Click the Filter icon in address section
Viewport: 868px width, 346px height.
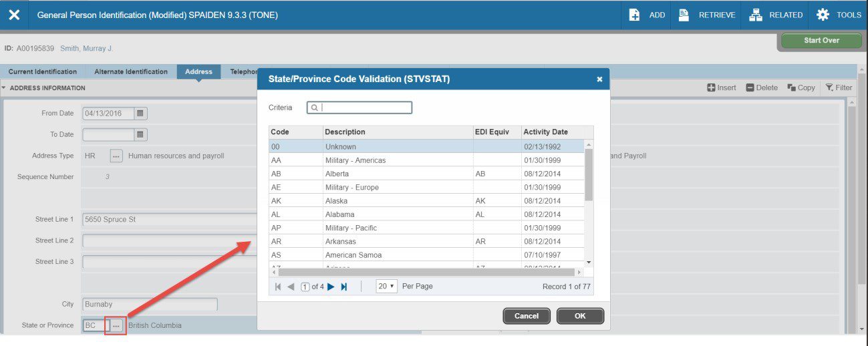[829, 88]
